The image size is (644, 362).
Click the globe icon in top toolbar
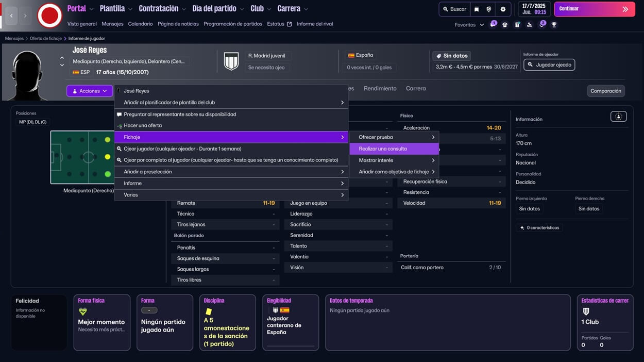(489, 9)
